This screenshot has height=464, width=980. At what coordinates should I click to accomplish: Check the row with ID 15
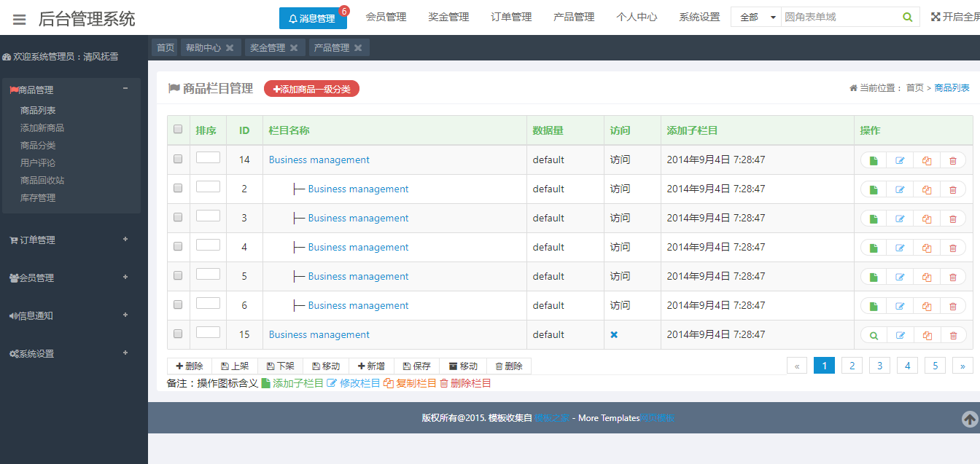178,334
